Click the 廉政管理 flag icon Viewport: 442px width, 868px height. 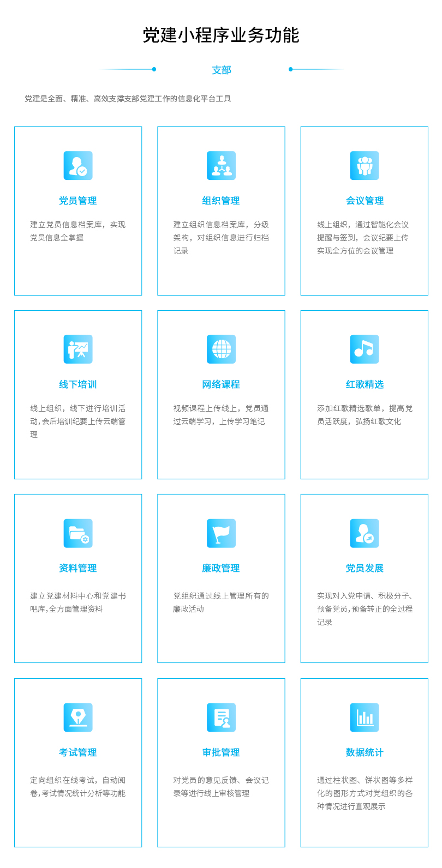(x=221, y=533)
